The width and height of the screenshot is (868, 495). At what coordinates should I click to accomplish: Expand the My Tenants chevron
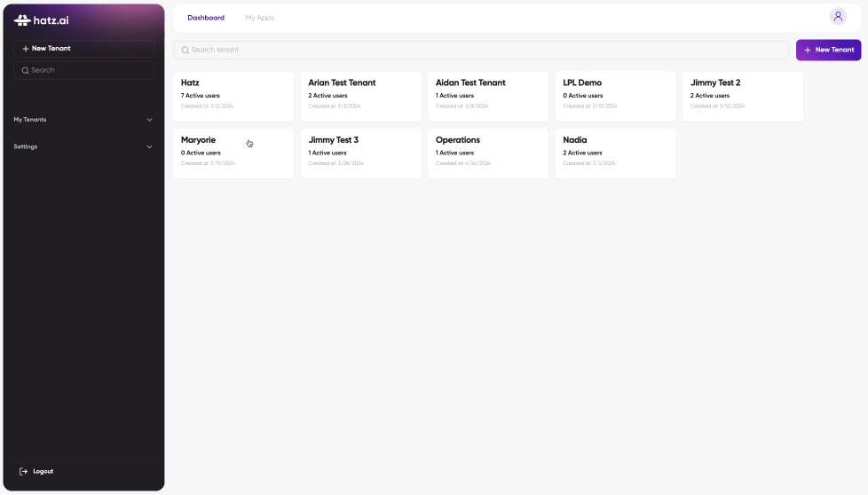tap(149, 120)
